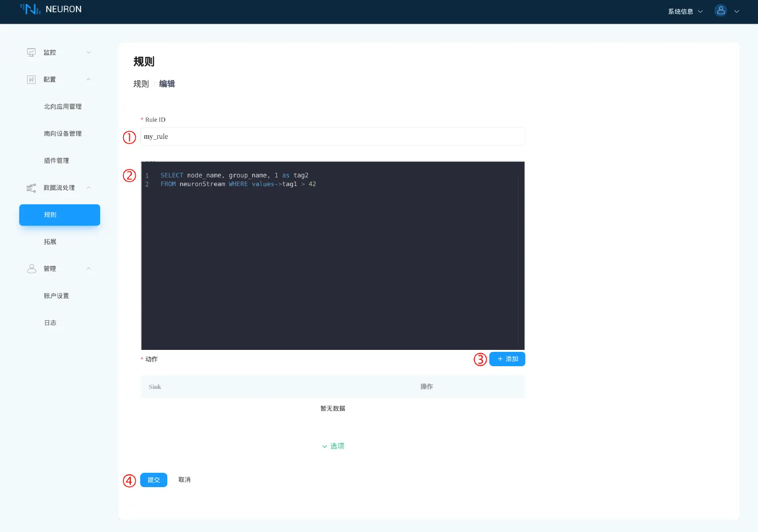Click the monitoring chart icon in sidebar

pyautogui.click(x=31, y=52)
